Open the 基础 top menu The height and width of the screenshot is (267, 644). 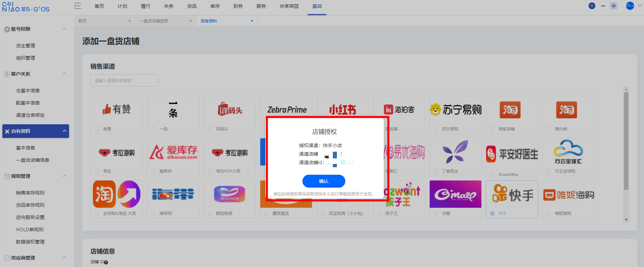pos(317,6)
